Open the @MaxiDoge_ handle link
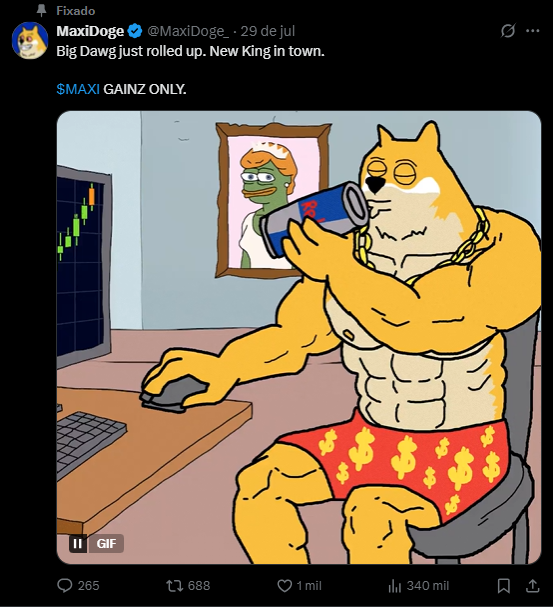 coord(188,31)
